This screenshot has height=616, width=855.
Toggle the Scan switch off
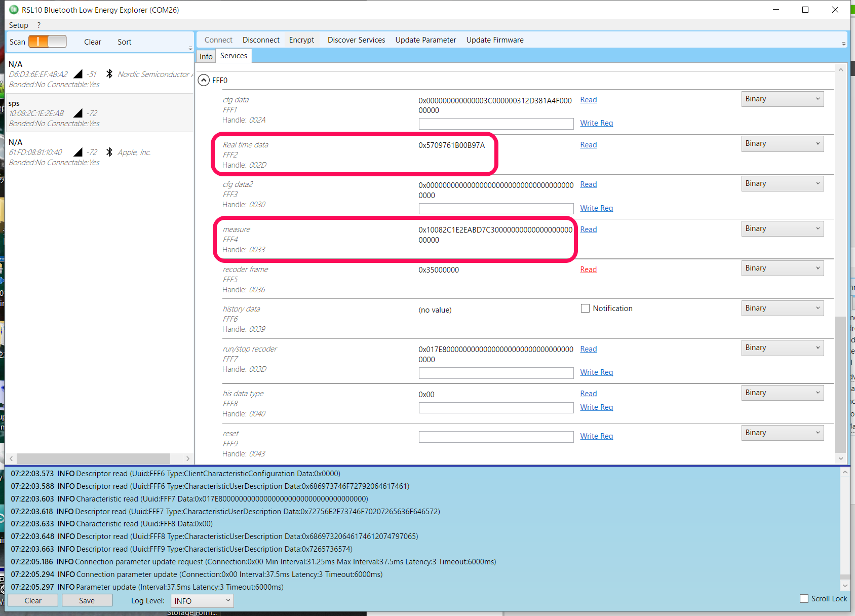pyautogui.click(x=47, y=42)
